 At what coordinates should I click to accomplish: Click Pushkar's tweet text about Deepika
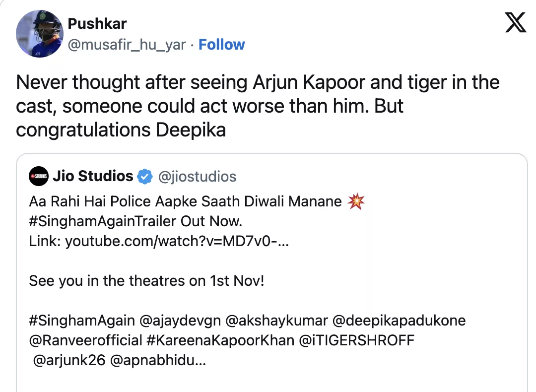coord(258,106)
